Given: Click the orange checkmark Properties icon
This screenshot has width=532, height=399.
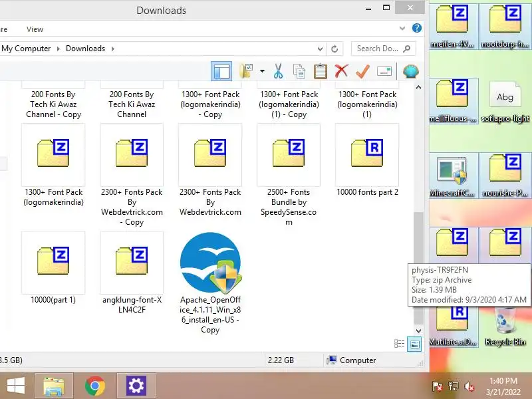Looking at the screenshot, I should [x=362, y=71].
